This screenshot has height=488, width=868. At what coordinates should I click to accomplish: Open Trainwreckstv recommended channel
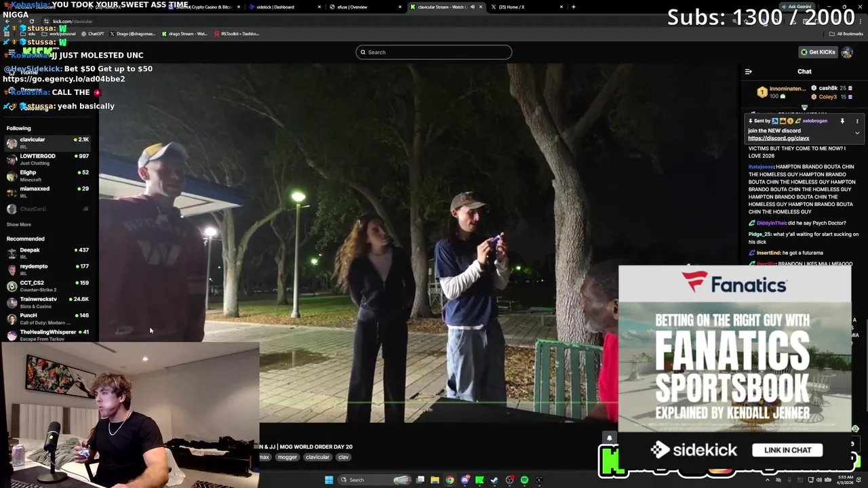click(x=47, y=302)
